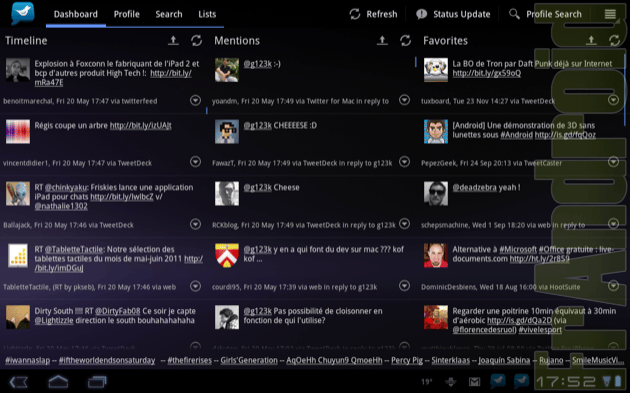630x393 pixels.
Task: Open trend #iftheworldendsonsaturday
Action: (107, 360)
